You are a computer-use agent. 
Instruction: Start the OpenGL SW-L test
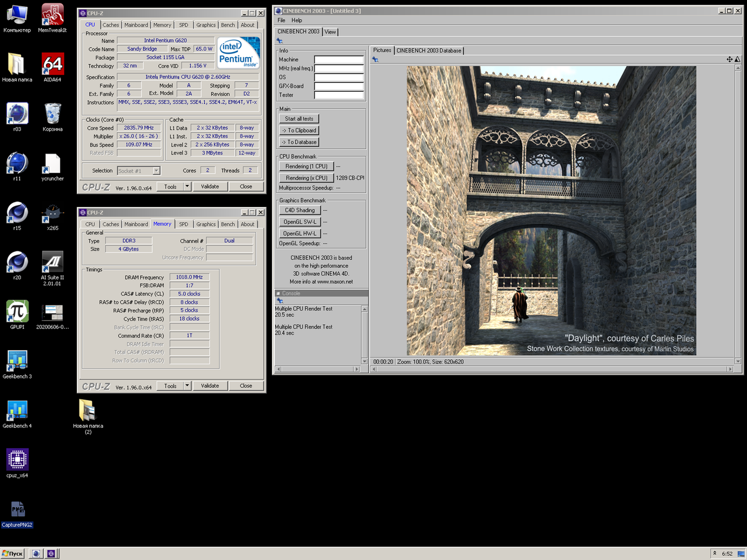(300, 222)
